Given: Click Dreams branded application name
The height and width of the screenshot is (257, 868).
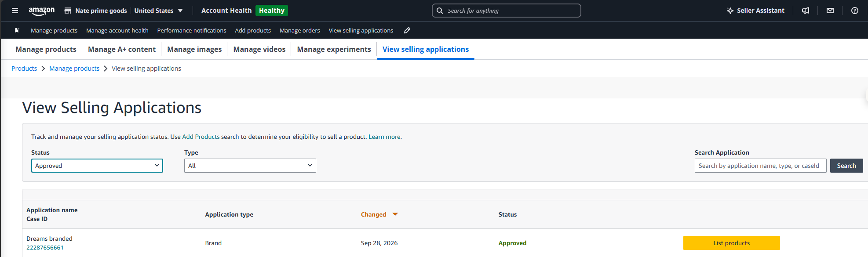Looking at the screenshot, I should (49, 239).
